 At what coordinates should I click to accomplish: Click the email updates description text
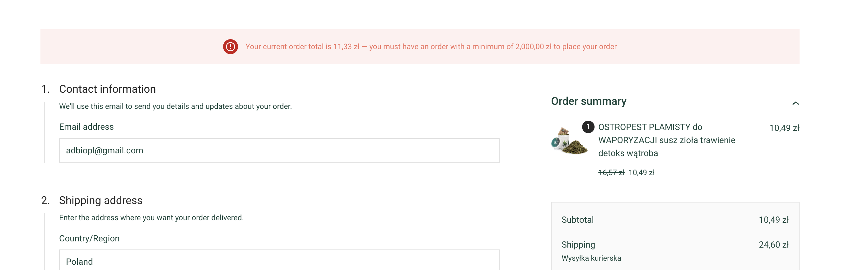point(175,106)
